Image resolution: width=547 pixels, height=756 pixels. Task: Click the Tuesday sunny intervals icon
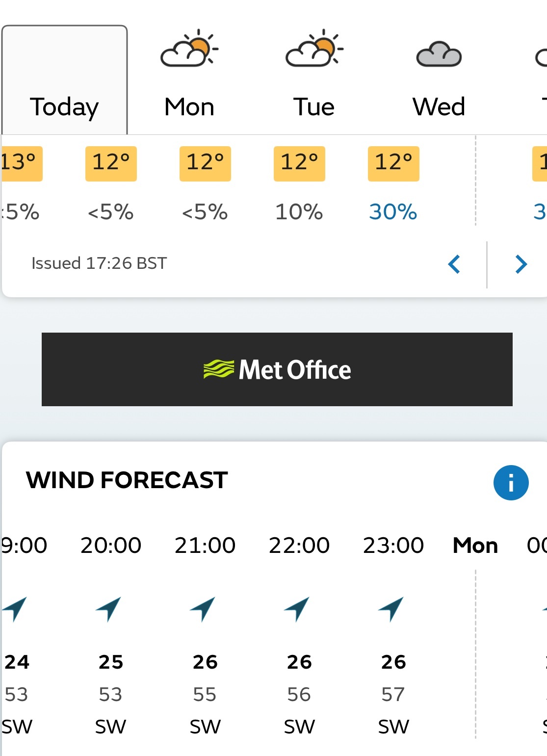314,48
